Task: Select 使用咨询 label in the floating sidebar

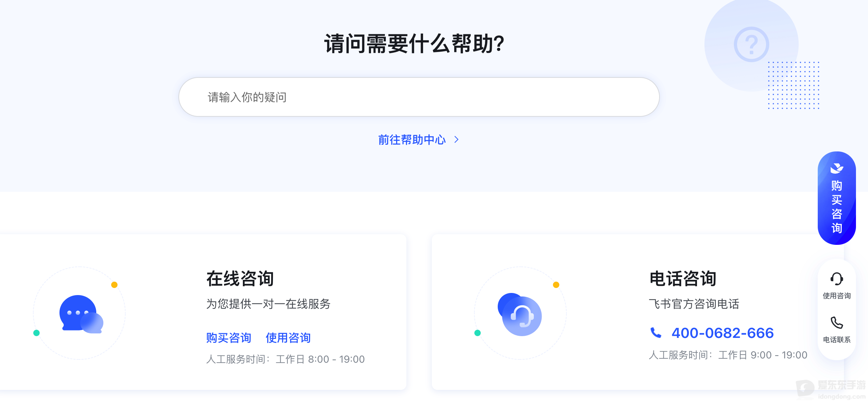Action: pos(837,296)
